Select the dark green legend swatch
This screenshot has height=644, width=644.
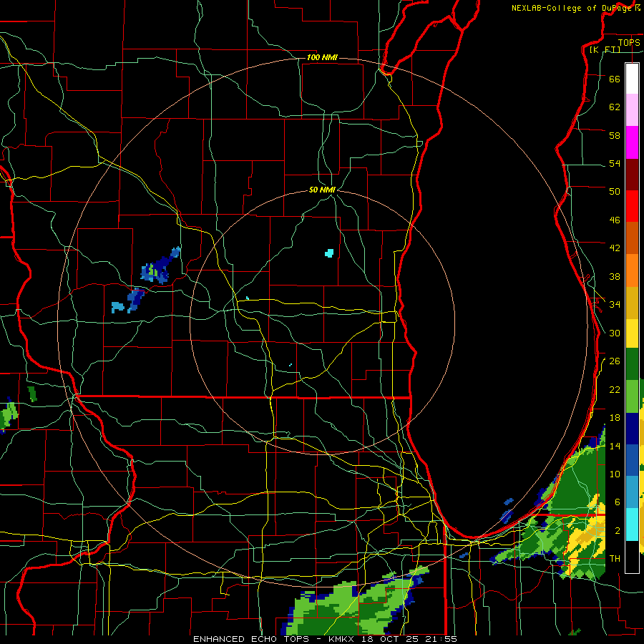(632, 364)
